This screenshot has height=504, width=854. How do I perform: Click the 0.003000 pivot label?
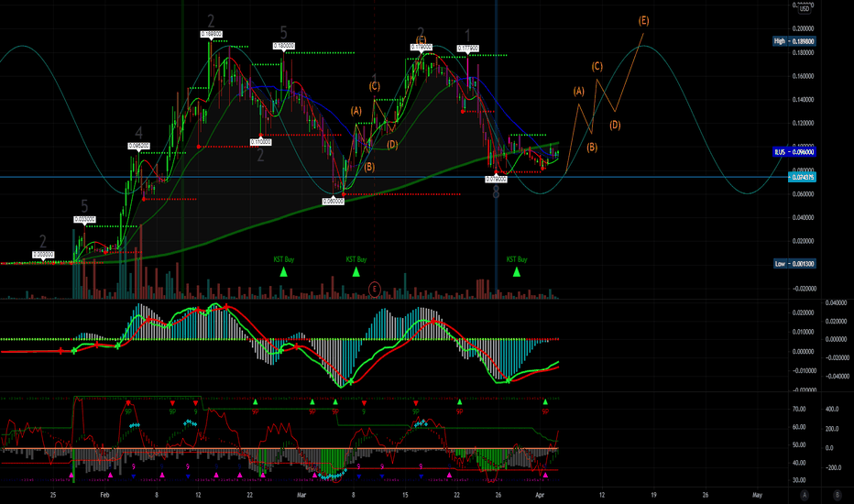point(43,255)
